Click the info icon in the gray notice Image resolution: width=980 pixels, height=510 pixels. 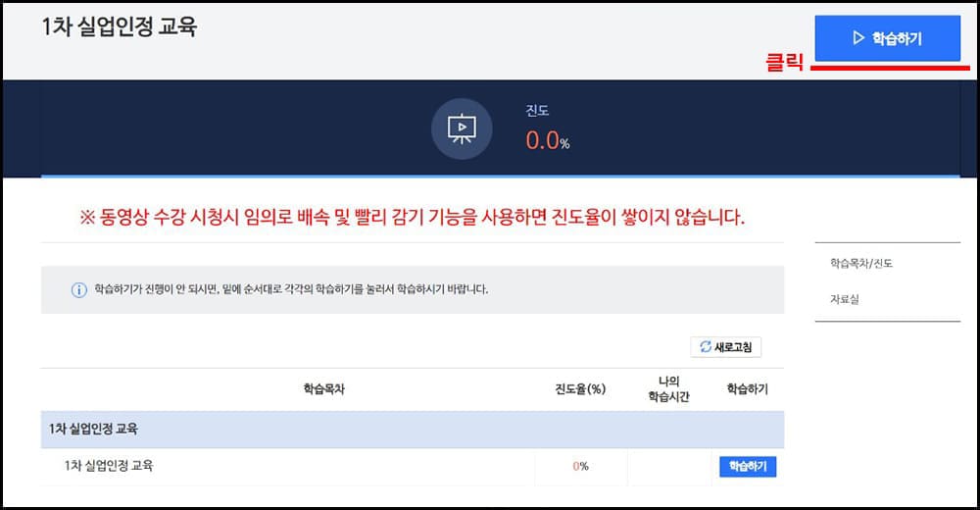(x=78, y=289)
